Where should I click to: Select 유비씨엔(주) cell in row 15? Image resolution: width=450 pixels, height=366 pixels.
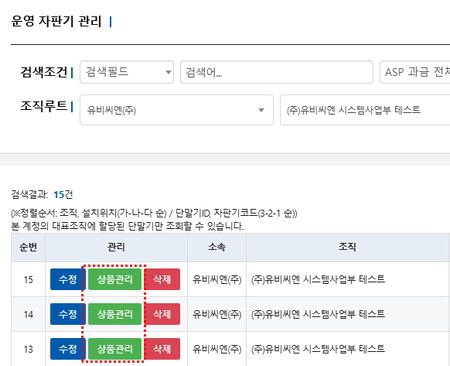click(217, 279)
